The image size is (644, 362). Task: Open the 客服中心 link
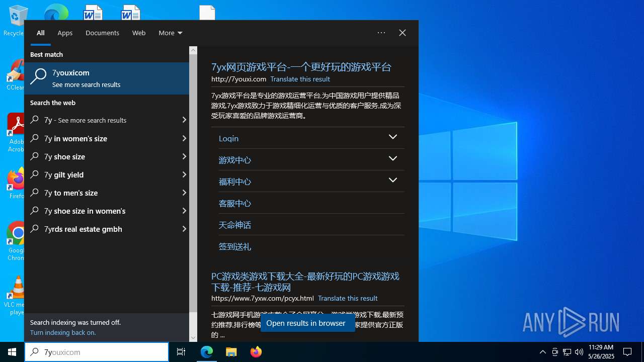[234, 203]
